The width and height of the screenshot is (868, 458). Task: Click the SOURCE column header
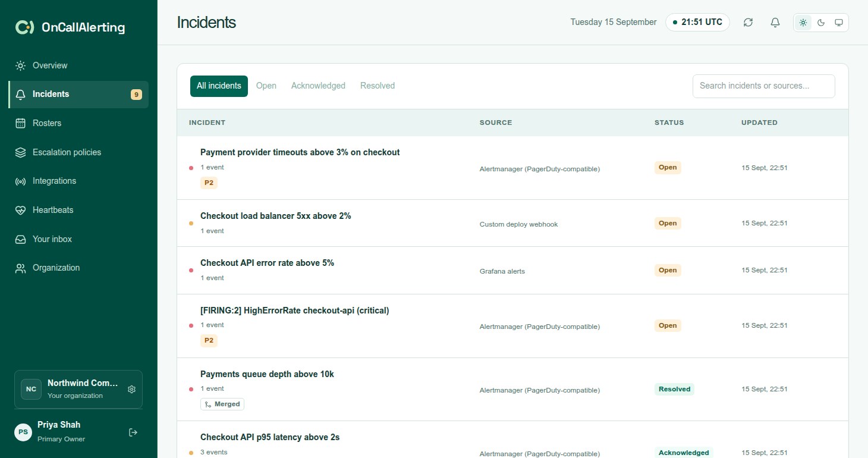(496, 123)
